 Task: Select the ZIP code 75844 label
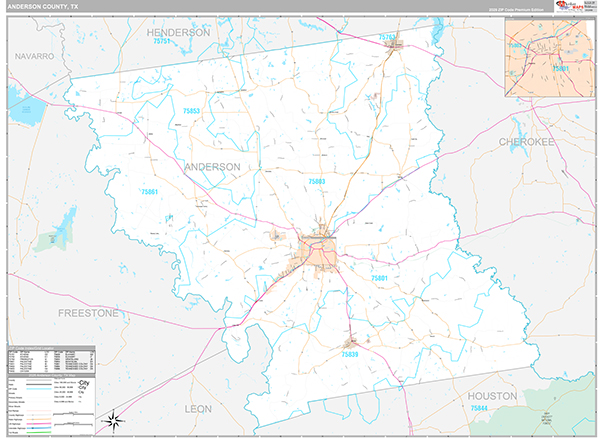pos(482,409)
